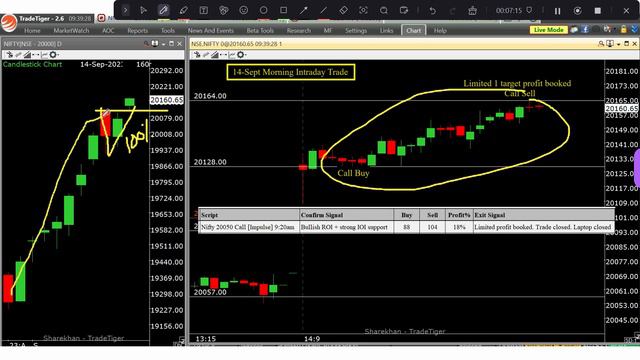Open the MarketWatch menu
Viewport: 640px width, 360px height.
[x=71, y=31]
